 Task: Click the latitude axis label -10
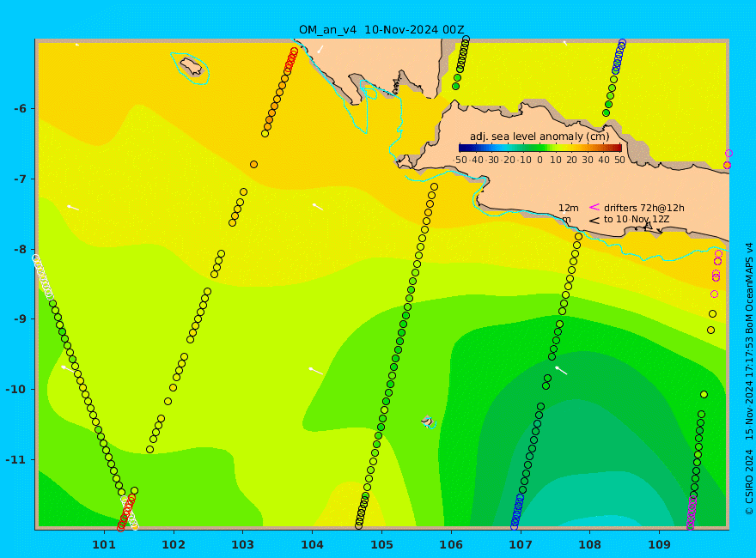[x=17, y=390]
